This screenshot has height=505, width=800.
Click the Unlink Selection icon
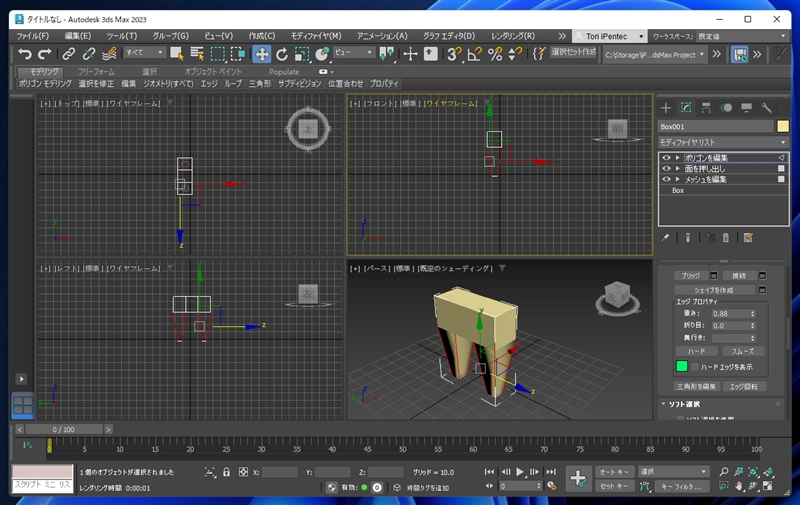[89, 54]
